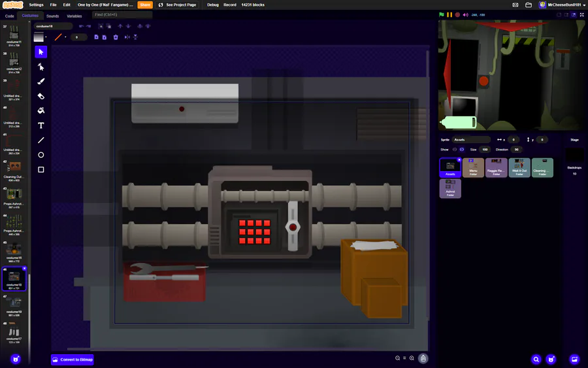Image resolution: width=588 pixels, height=368 pixels.
Task: Click the Group icon
Action: (x=101, y=26)
